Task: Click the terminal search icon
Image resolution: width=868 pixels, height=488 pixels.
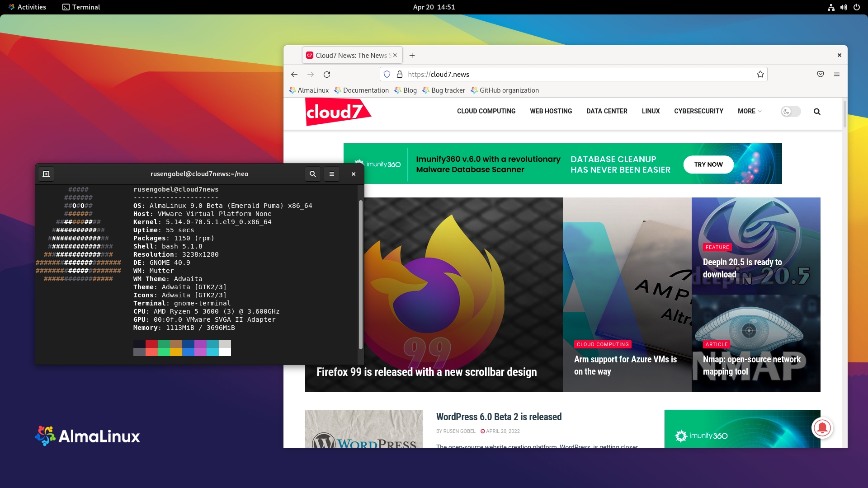Action: [313, 174]
